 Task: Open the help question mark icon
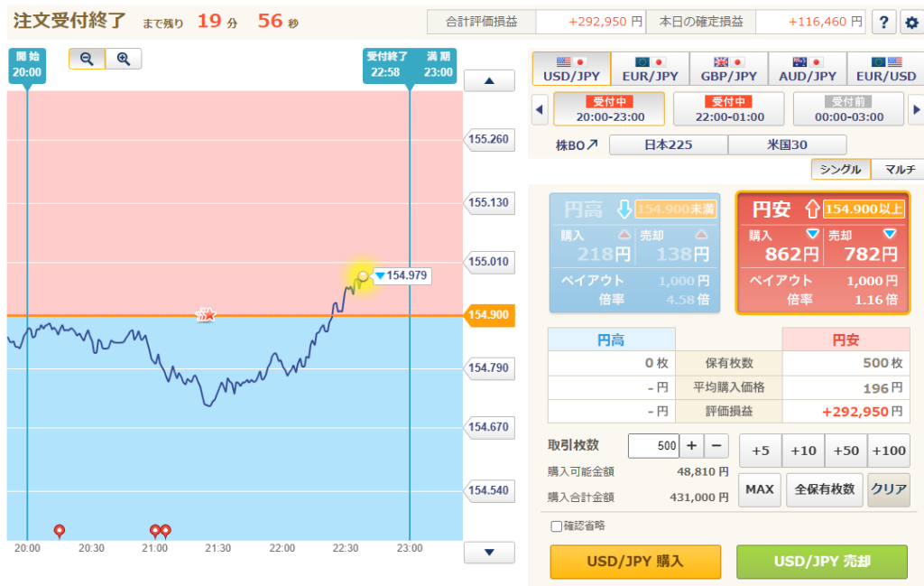coord(883,22)
